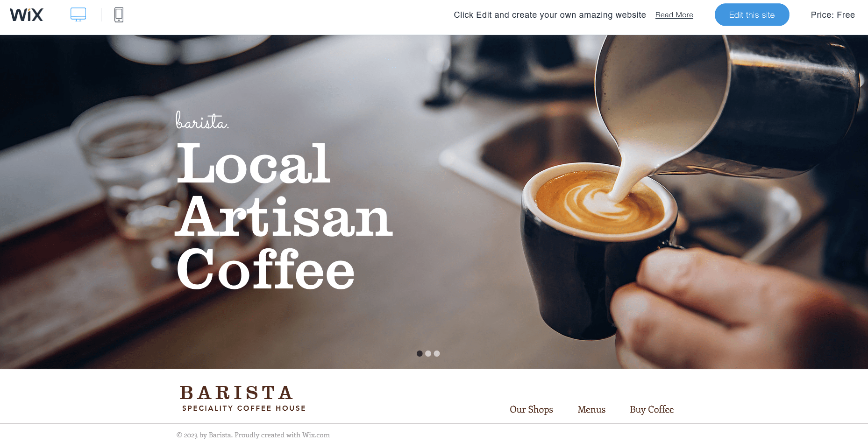The width and height of the screenshot is (868, 442).
Task: Click the Edit this site button
Action: 752,15
